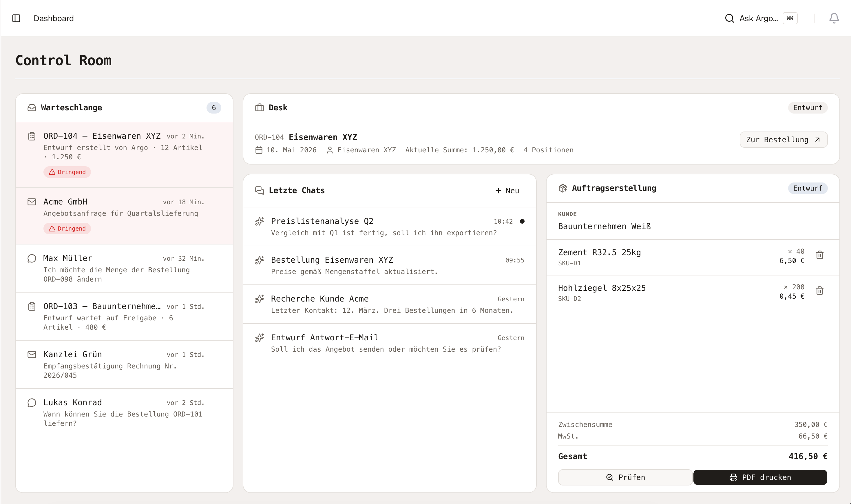Click Acme GmbH mail icon
Screen dimensions: 851x504
(32, 202)
